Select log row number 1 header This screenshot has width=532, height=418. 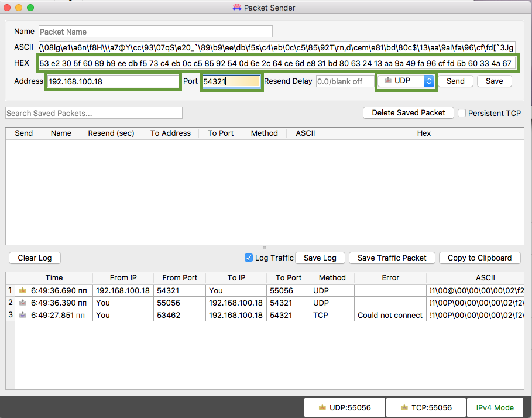click(11, 290)
